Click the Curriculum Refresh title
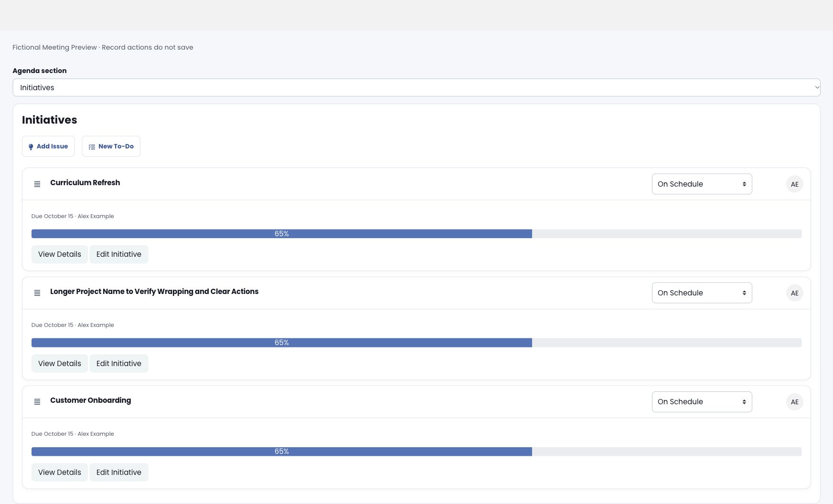This screenshot has width=833, height=504. click(x=85, y=183)
